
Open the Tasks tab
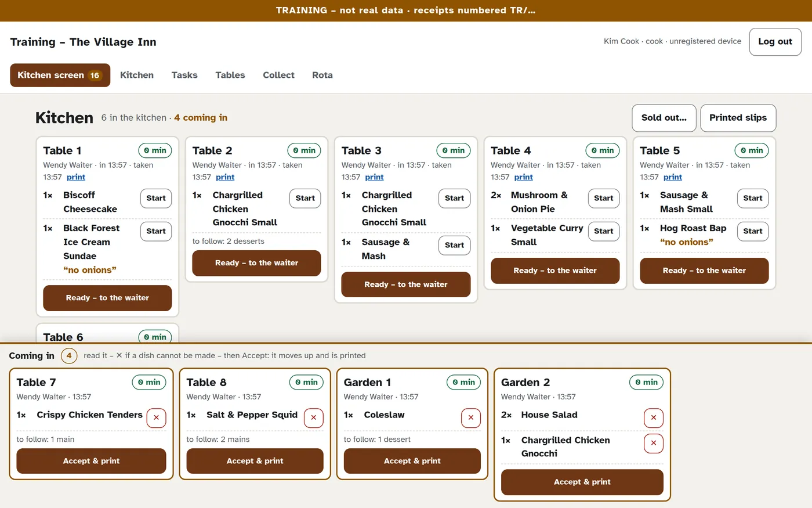[184, 75]
